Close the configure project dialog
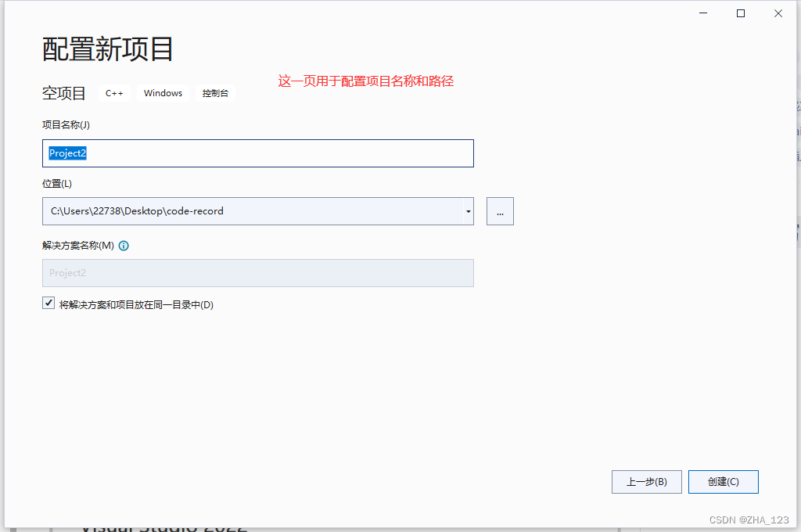The width and height of the screenshot is (801, 532). click(x=778, y=13)
